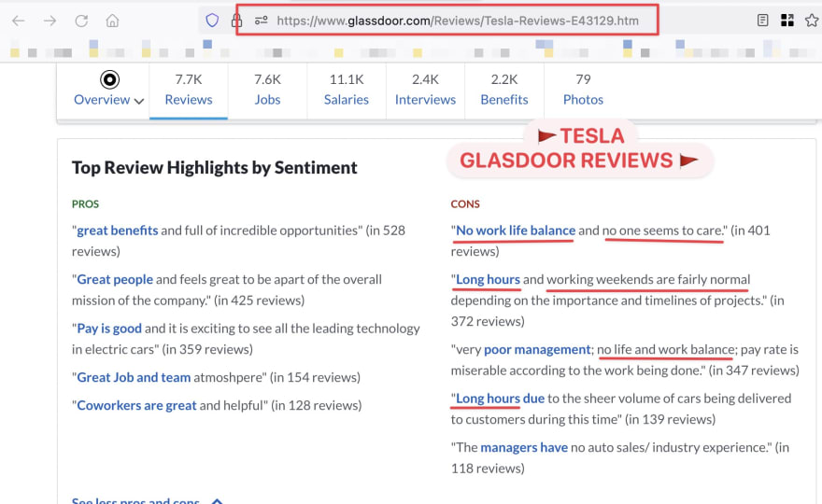Open the QR/extensions grid icon
822x504 pixels.
point(787,21)
